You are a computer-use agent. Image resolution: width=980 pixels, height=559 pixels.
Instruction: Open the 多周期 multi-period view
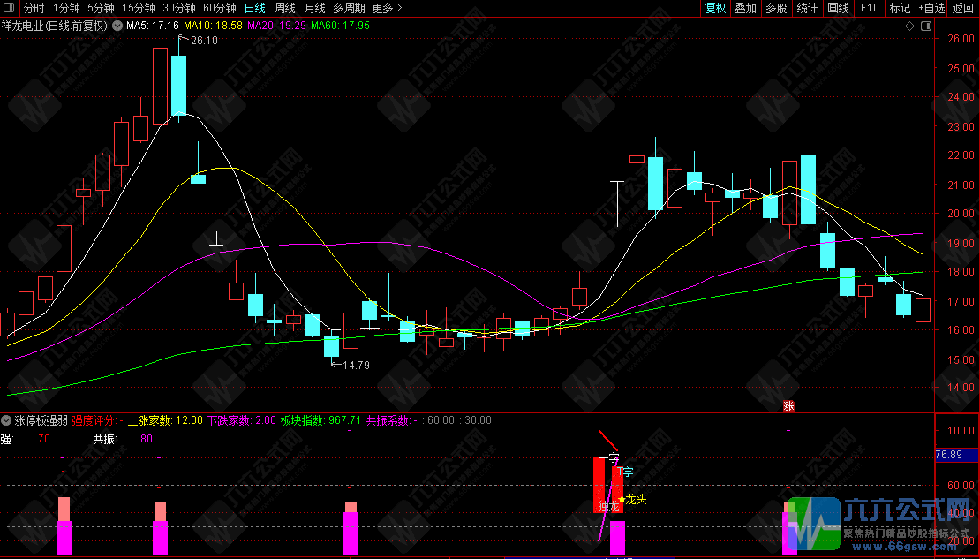pos(349,8)
